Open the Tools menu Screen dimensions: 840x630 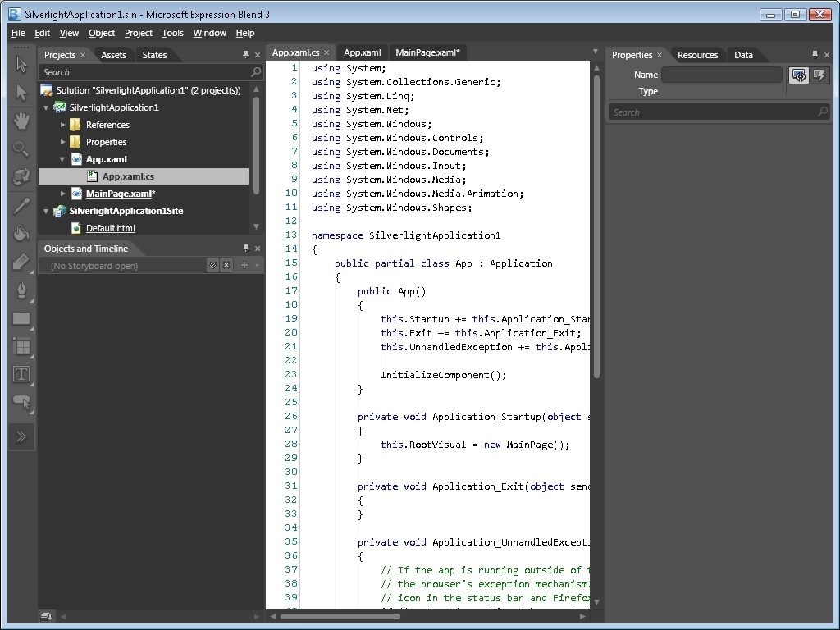click(172, 33)
